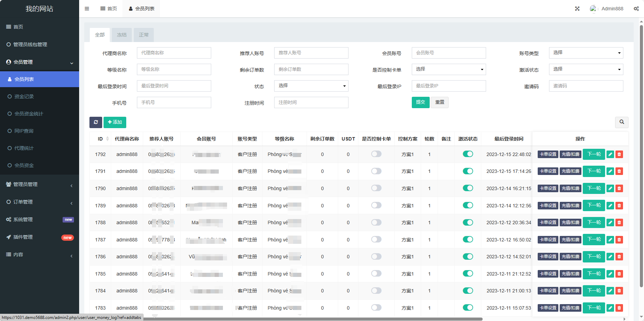
Task: Toggle 是否控制卡单 switch for ID 1792
Action: pyautogui.click(x=376, y=154)
